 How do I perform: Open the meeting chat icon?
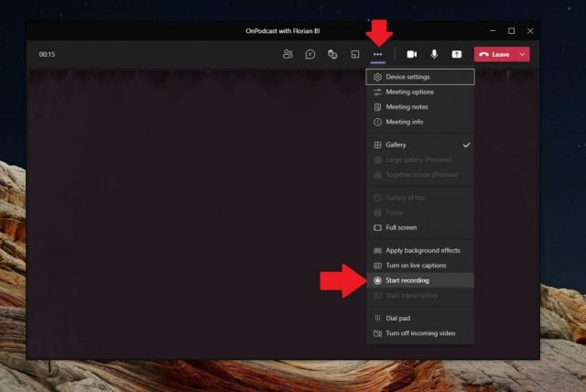[309, 54]
